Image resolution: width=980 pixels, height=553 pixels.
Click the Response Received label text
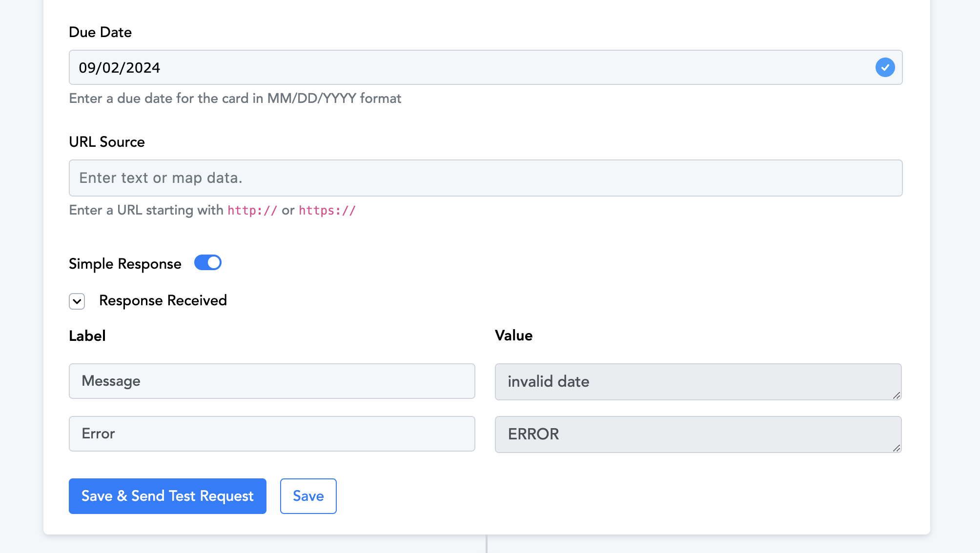(163, 300)
